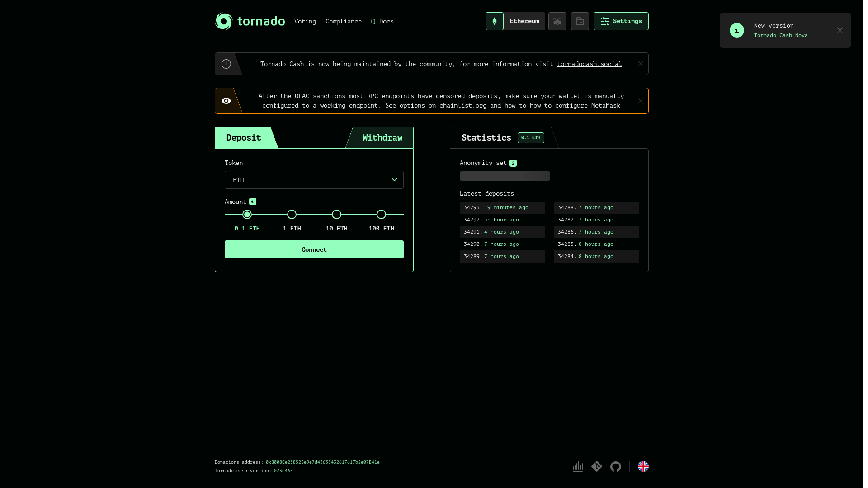Image resolution: width=868 pixels, height=488 pixels.
Task: Click the donations address hash
Action: pos(322,462)
